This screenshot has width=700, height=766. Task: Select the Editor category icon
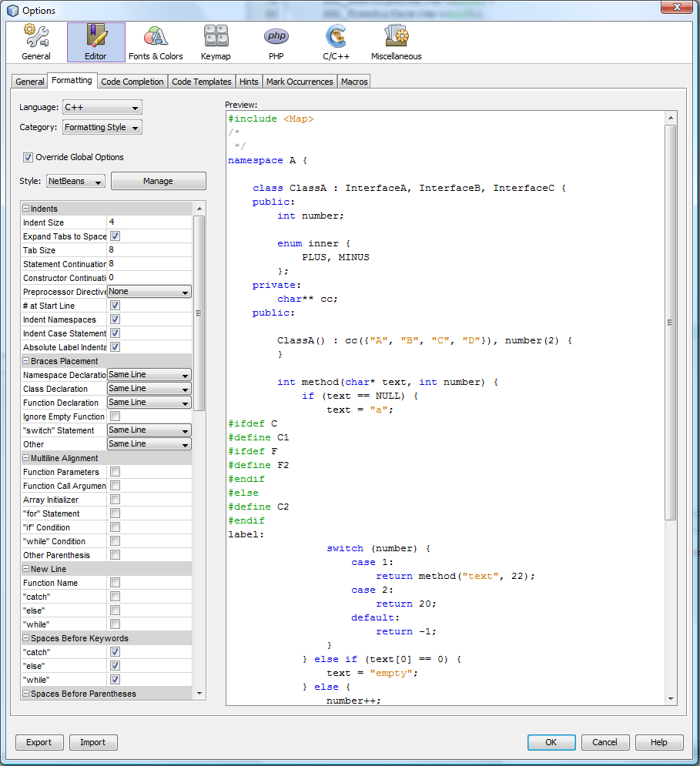click(x=95, y=42)
